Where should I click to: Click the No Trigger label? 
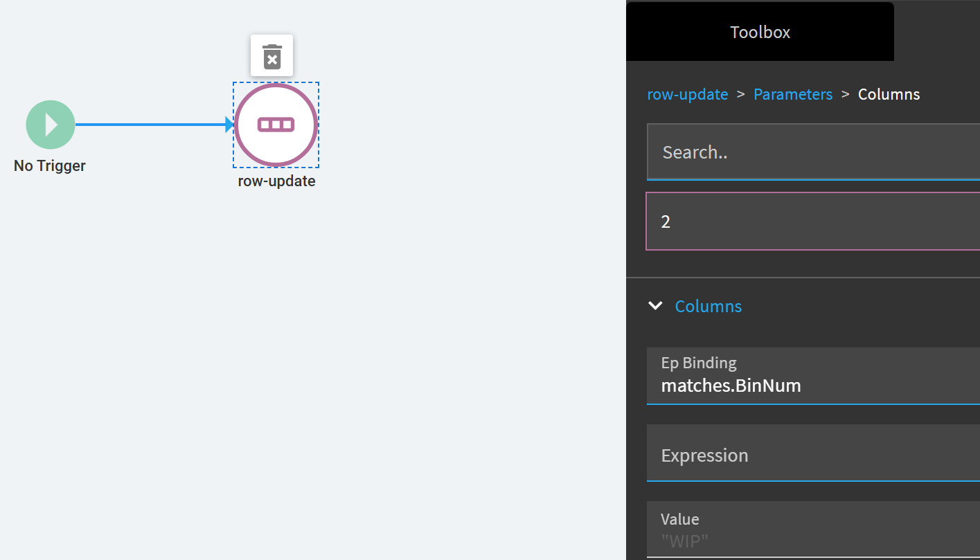click(50, 166)
